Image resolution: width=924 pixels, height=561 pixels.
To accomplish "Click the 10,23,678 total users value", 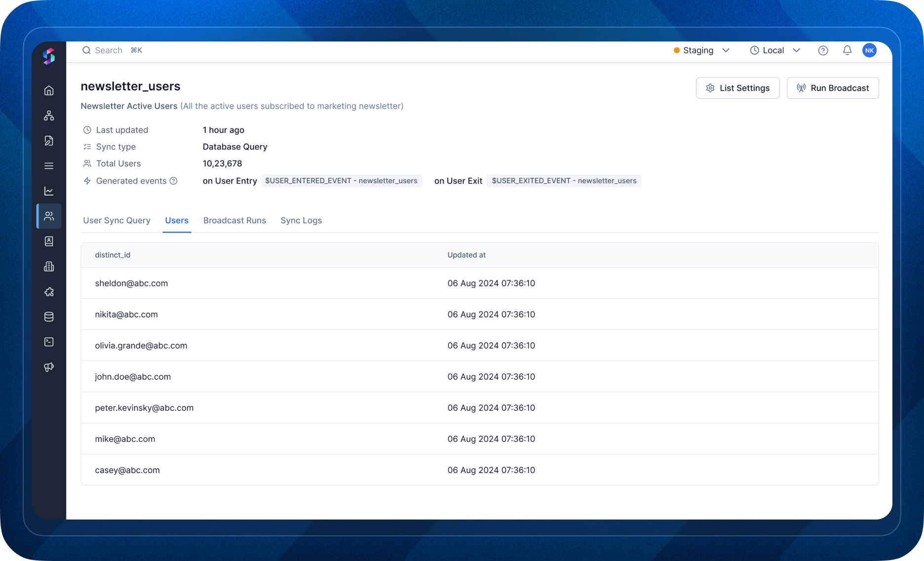I will tap(222, 163).
